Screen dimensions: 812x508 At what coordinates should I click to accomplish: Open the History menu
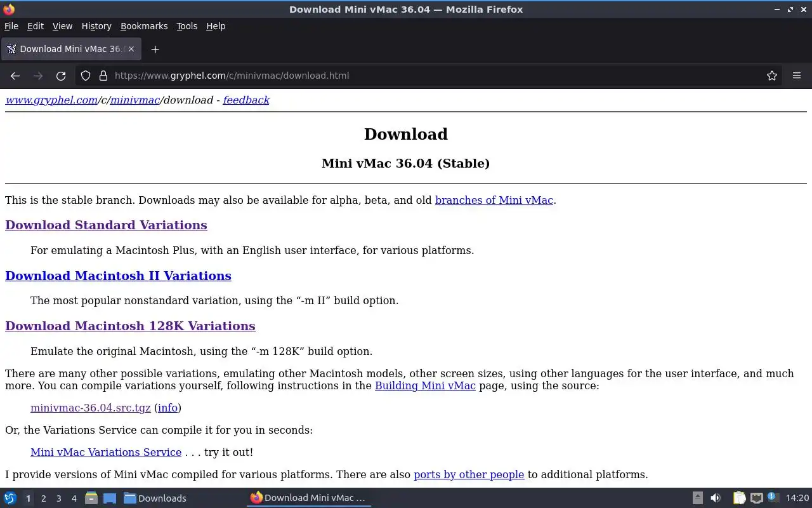coord(96,26)
